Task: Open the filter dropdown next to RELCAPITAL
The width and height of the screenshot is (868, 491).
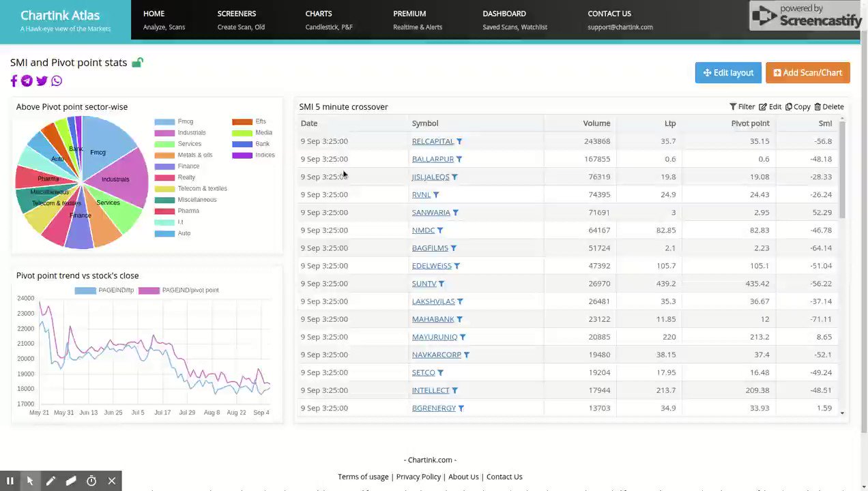Action: click(459, 141)
